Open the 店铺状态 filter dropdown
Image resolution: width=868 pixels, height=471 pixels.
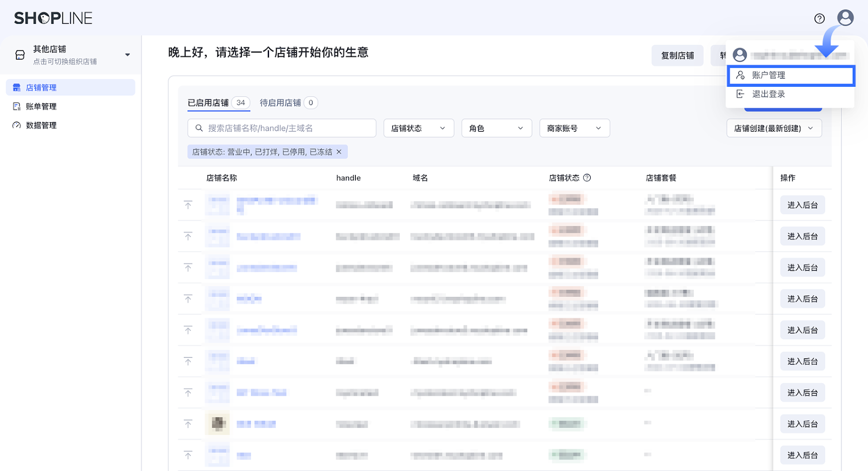point(418,128)
